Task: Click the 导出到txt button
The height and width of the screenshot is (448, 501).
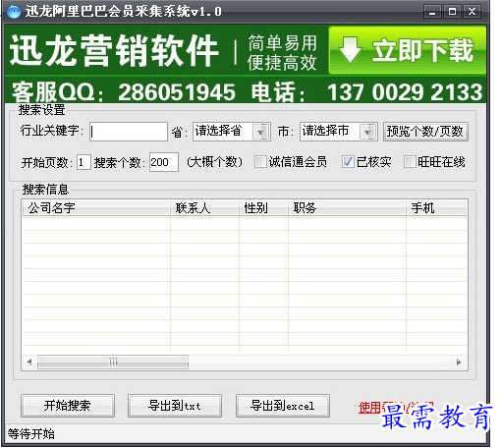Action: pyautogui.click(x=175, y=406)
